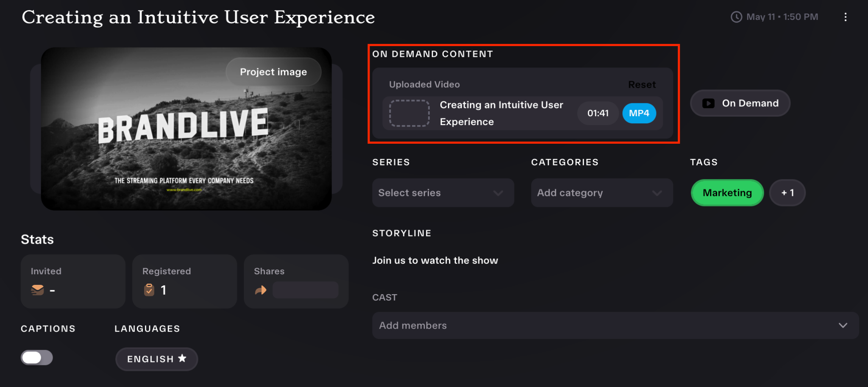
Task: Open the Add category dropdown
Action: 602,193
